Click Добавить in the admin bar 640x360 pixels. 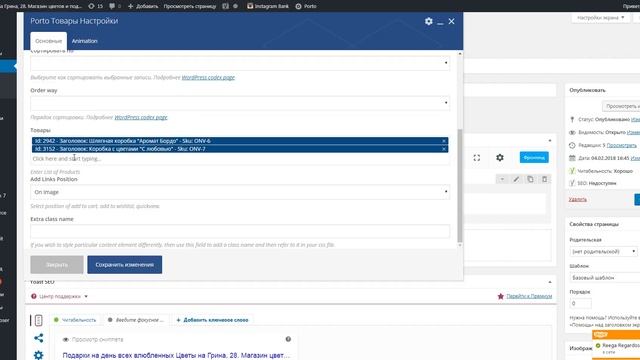tap(143, 6)
